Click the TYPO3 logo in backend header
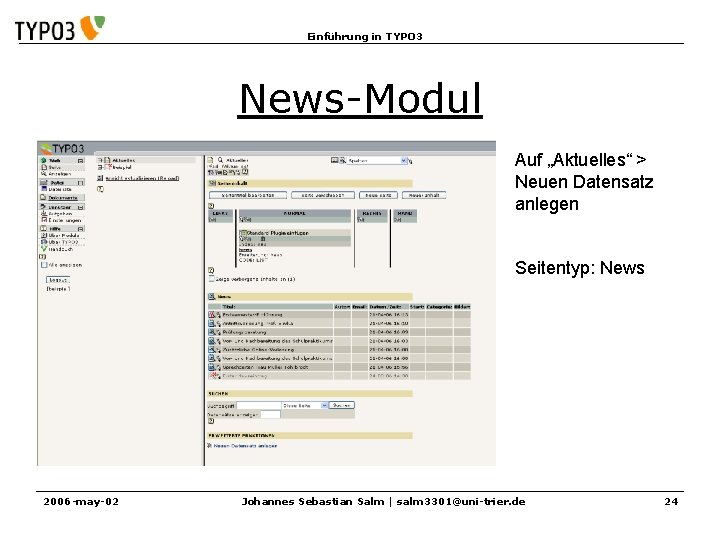Screen dimensions: 720x540 point(62,148)
